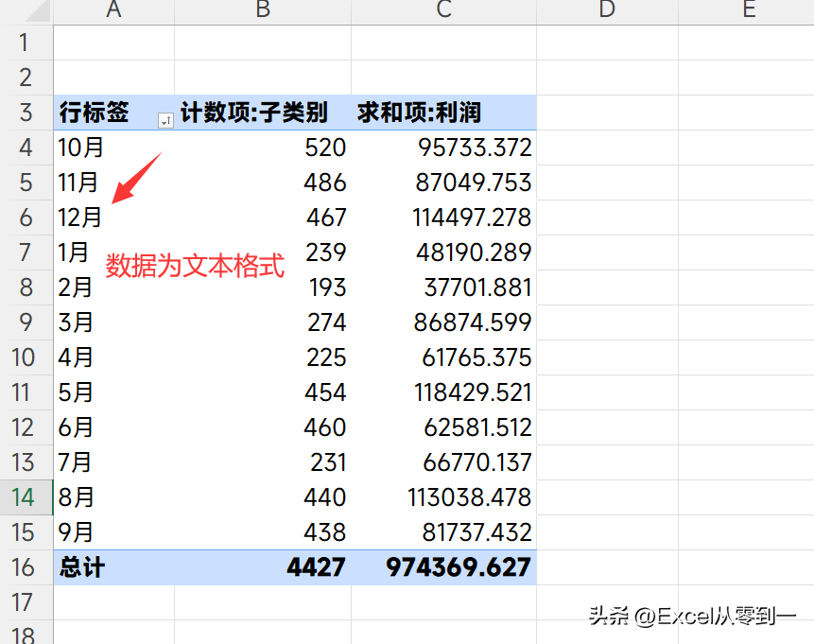The height and width of the screenshot is (644, 814).
Task: Select the 10月 row label cell
Action: click(x=113, y=148)
